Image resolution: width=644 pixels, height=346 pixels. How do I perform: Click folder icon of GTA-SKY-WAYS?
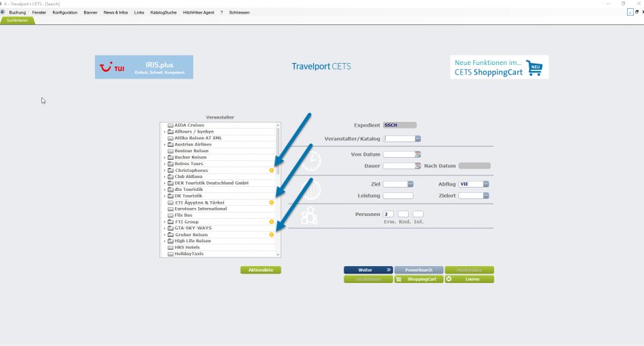(x=170, y=228)
